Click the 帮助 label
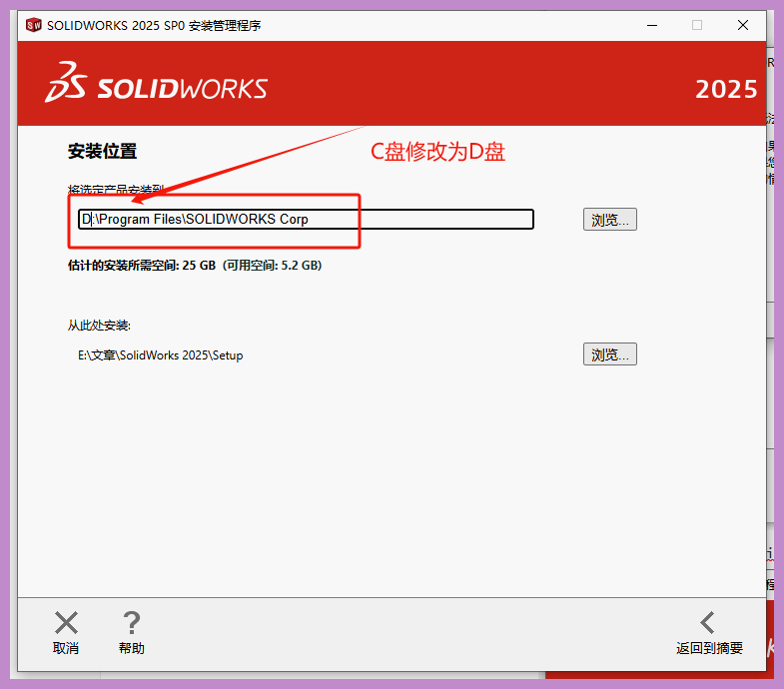 [132, 648]
